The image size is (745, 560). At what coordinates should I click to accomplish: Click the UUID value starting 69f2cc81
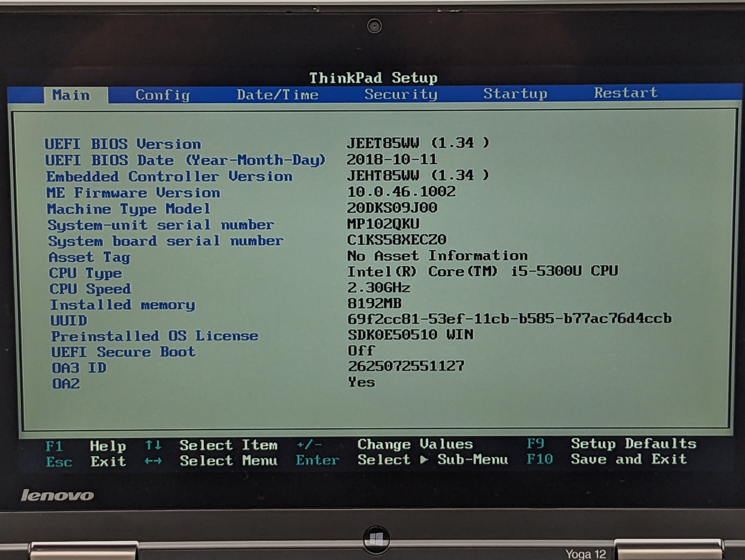[510, 318]
